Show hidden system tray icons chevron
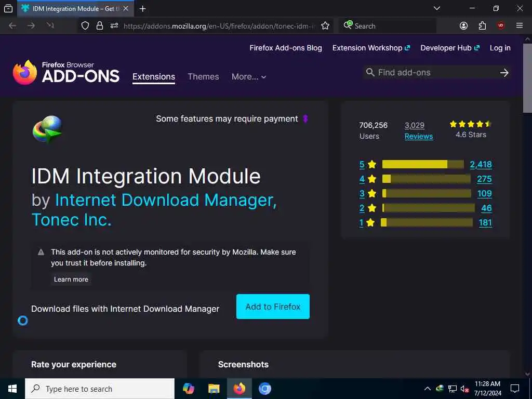This screenshot has width=532, height=399. 428,389
